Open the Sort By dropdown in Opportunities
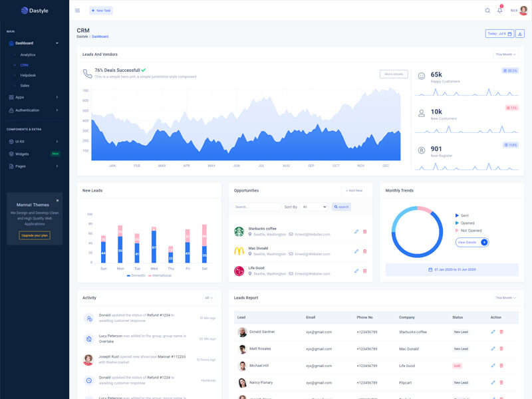This screenshot has width=532, height=399. pyautogui.click(x=314, y=207)
